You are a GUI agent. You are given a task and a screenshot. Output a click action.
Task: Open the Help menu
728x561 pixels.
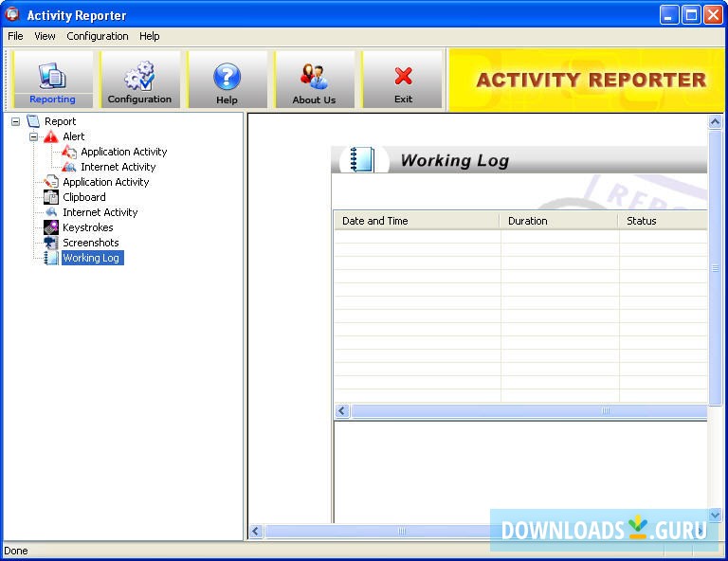tap(150, 36)
